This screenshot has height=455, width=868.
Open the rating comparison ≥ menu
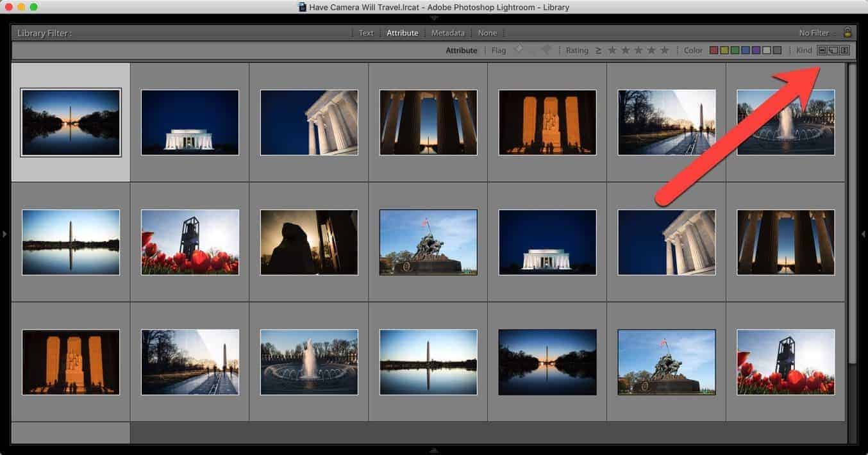598,50
